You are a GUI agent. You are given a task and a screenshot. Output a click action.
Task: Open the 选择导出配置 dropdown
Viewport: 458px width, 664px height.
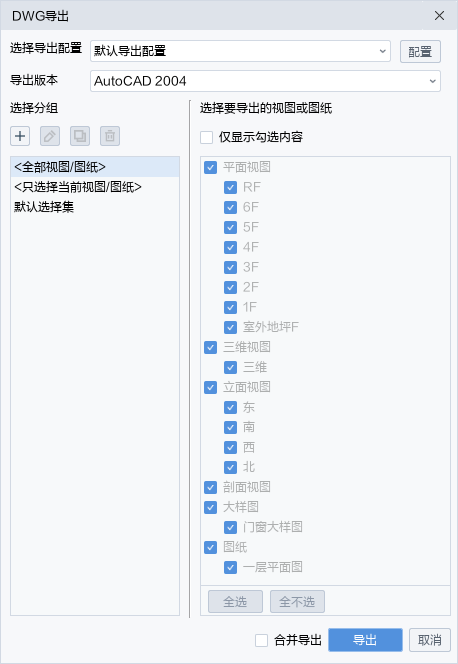pos(240,51)
